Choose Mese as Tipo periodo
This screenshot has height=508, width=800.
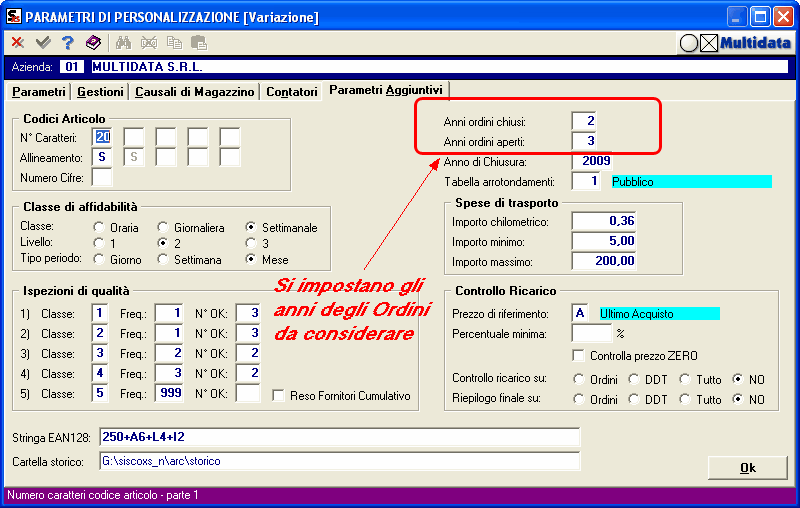click(x=251, y=260)
